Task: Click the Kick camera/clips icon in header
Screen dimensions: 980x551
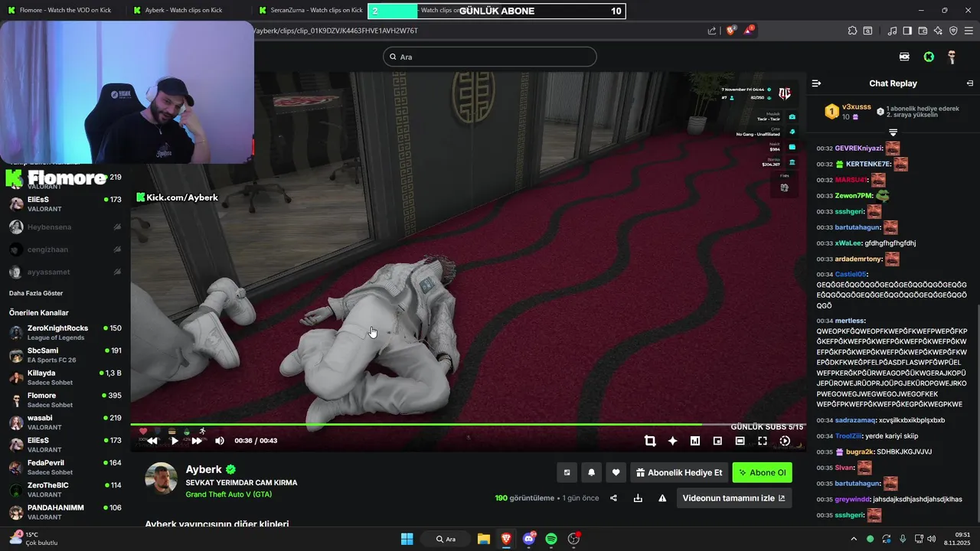Action: pos(904,57)
